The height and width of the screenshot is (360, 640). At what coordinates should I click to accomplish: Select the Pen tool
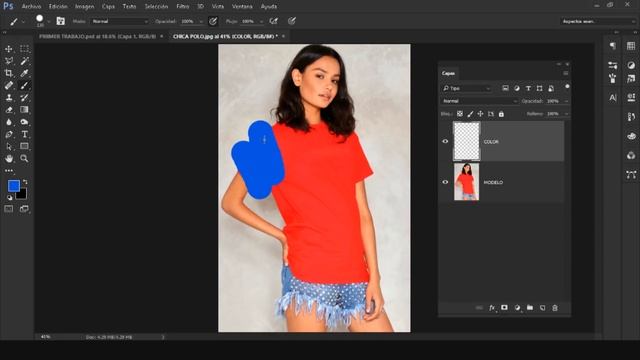9,134
